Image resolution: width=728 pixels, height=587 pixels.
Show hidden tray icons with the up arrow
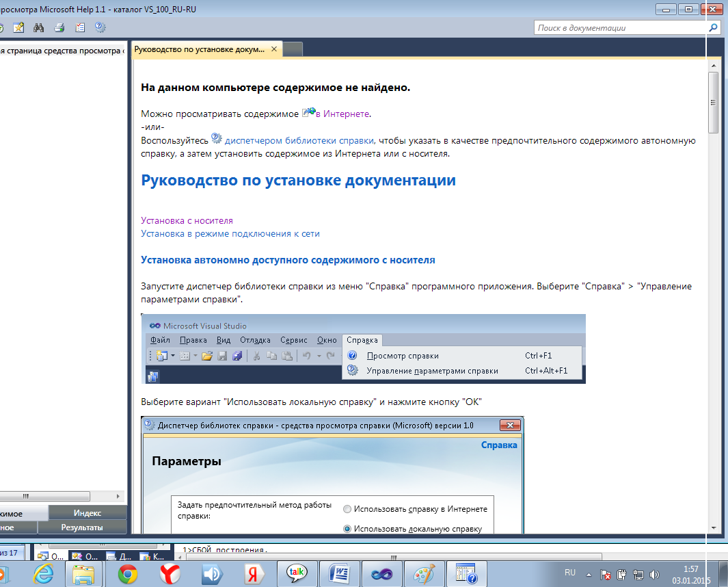coord(589,575)
